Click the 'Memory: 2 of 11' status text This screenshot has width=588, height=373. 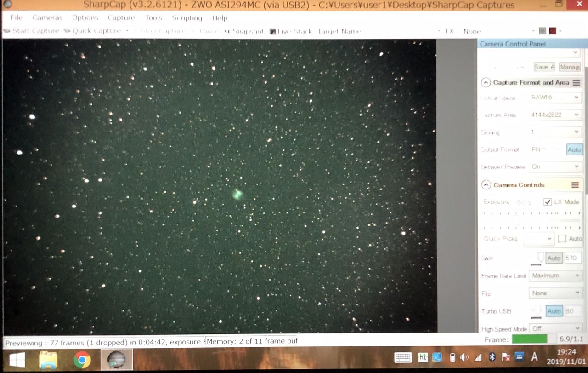[252, 341]
